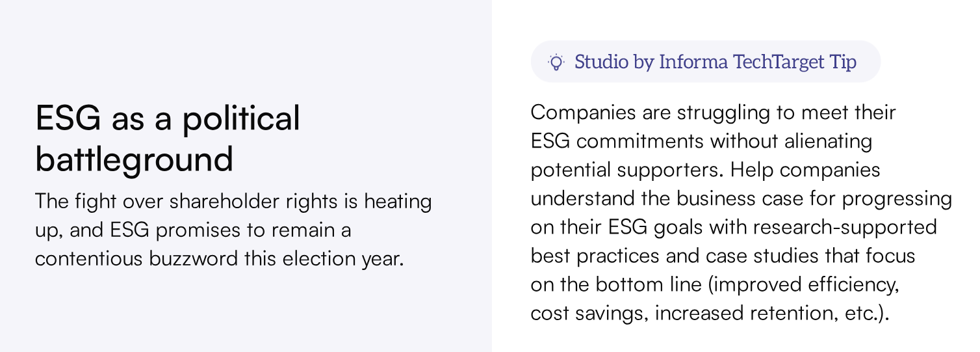Click the line "contentious buzzword this election year."
The width and height of the screenshot is (980, 352).
(219, 258)
